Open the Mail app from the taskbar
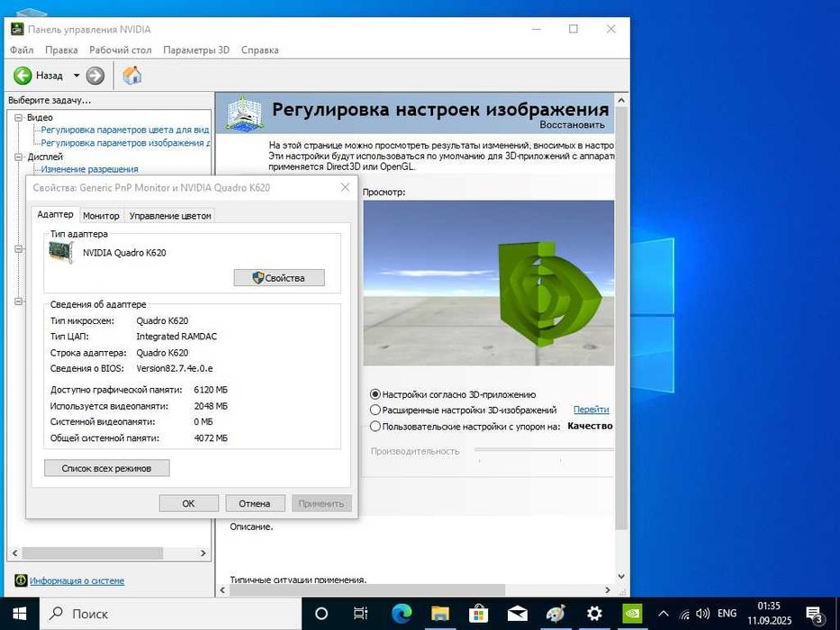 pos(517,614)
